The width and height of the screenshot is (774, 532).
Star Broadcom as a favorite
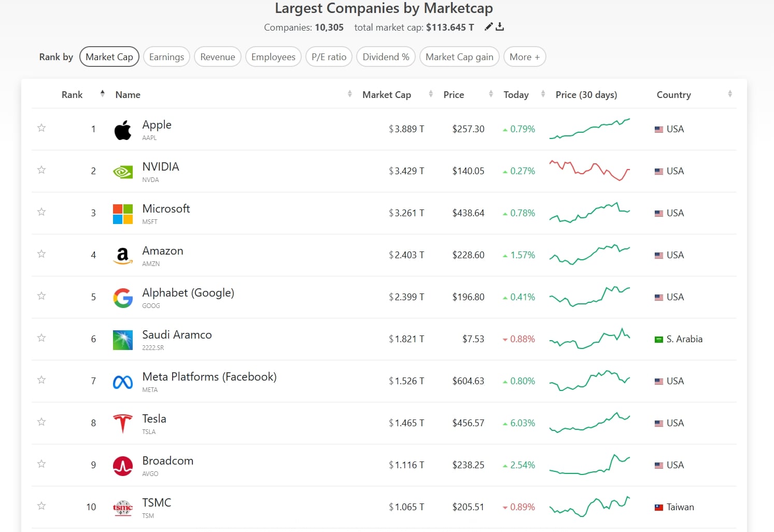[x=41, y=464]
